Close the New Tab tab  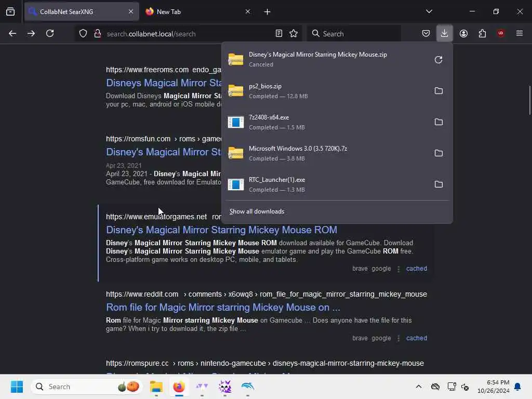(248, 11)
